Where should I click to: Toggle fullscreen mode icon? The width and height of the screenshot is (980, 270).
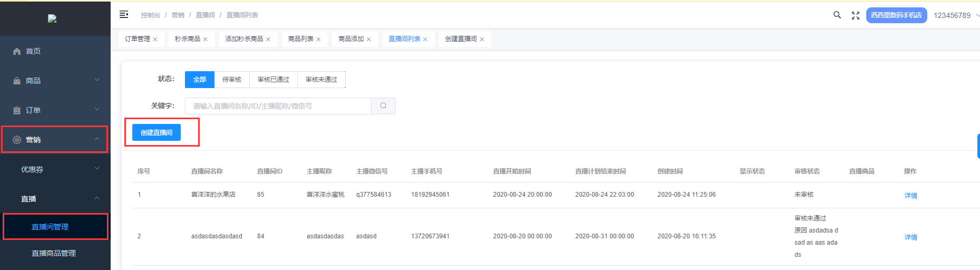(856, 15)
